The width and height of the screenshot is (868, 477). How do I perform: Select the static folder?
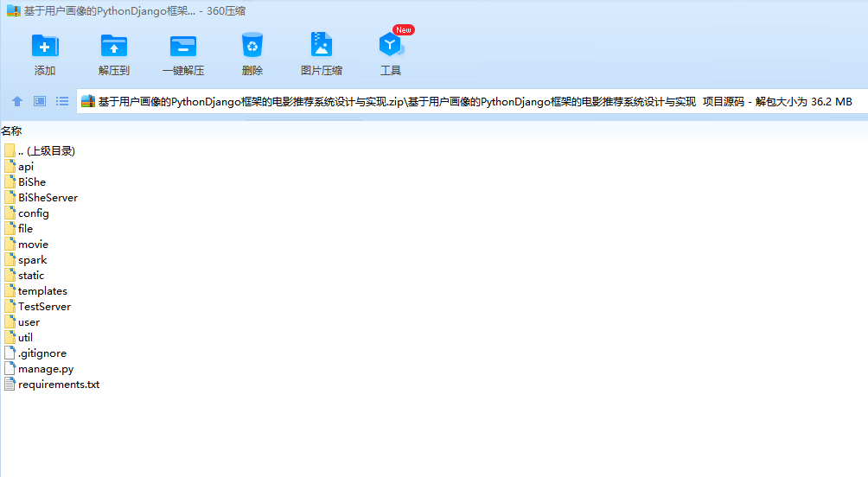pos(24,275)
